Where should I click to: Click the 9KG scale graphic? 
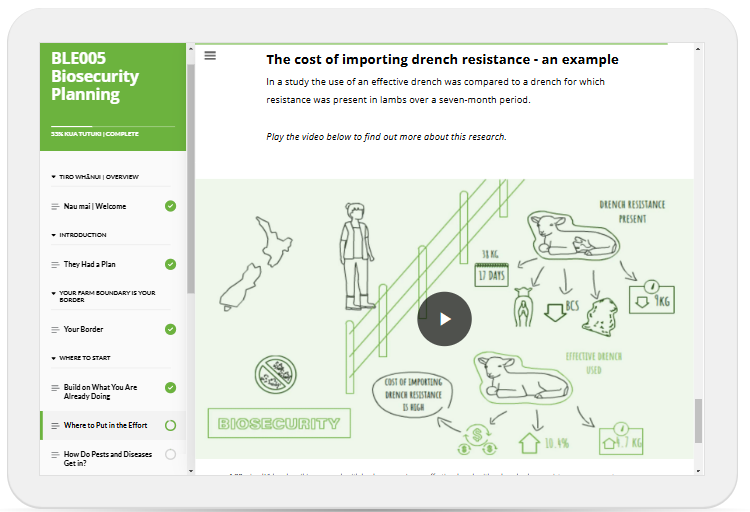pos(651,298)
